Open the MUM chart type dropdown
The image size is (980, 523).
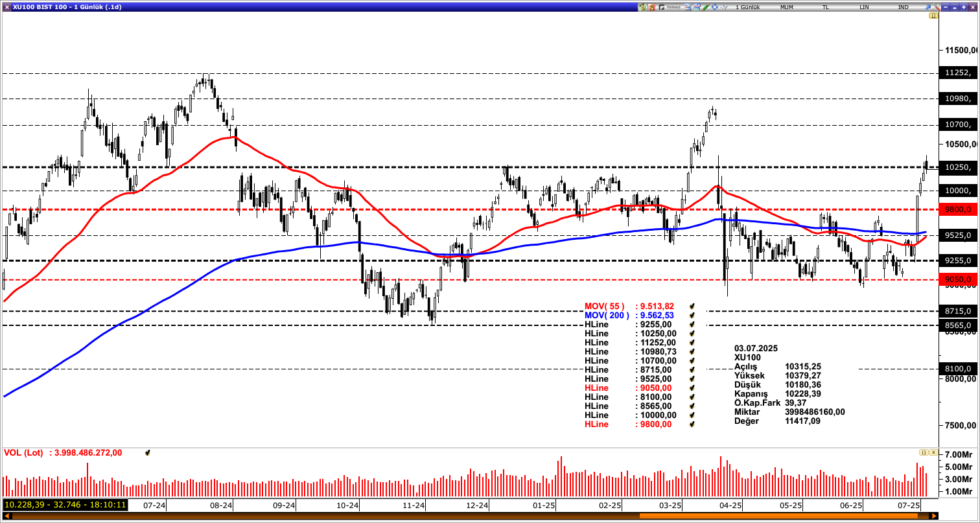click(x=787, y=7)
